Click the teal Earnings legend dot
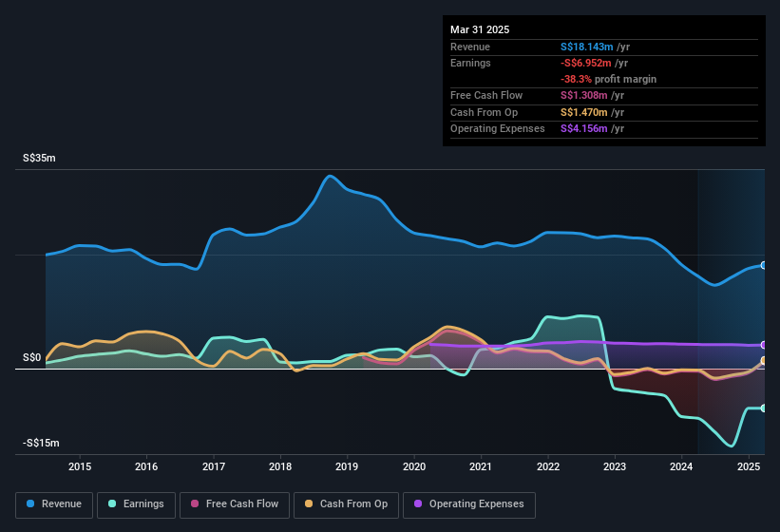Screen dimensions: 780x532 pyautogui.click(x=112, y=503)
